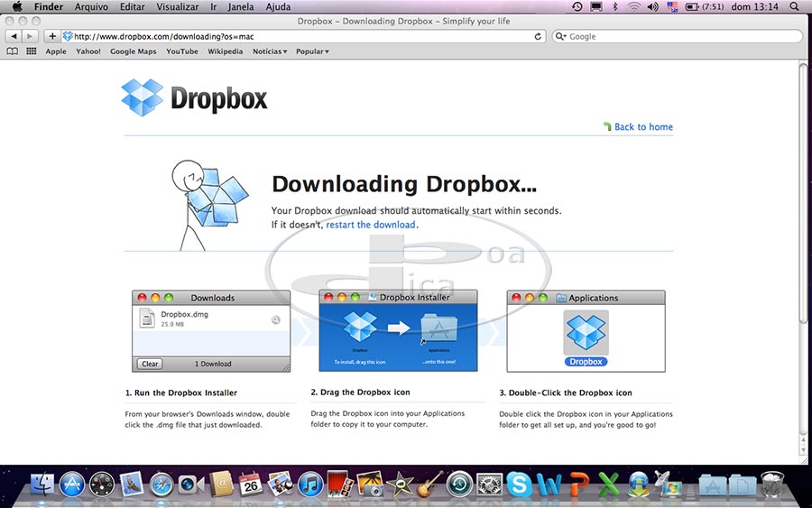Open the Ajuda menu
The width and height of the screenshot is (812, 508).
[x=278, y=6]
